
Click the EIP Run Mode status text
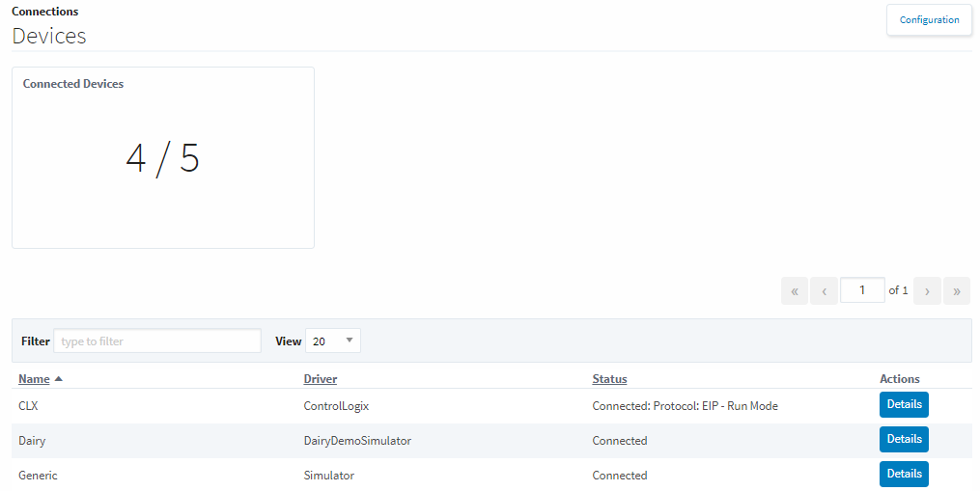685,406
